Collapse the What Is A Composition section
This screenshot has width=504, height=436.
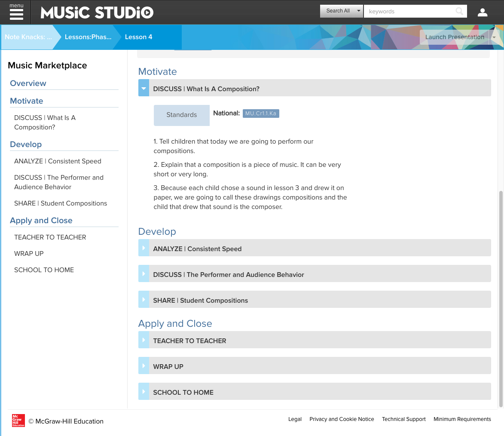pyautogui.click(x=144, y=88)
